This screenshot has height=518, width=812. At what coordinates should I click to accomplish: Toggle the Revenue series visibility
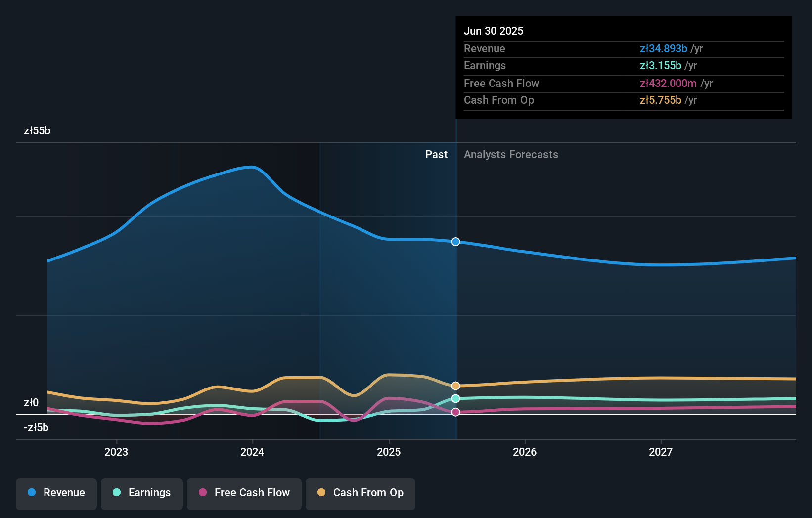click(x=56, y=493)
